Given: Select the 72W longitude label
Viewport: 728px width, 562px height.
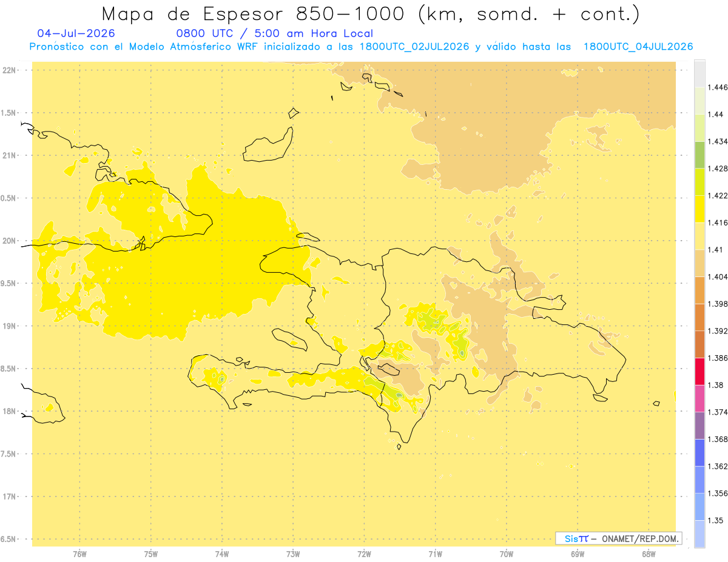Looking at the screenshot, I should (x=364, y=554).
